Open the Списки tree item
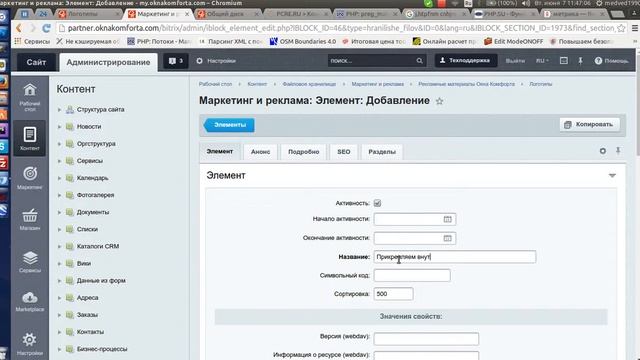This screenshot has width=640, height=360. [87, 229]
